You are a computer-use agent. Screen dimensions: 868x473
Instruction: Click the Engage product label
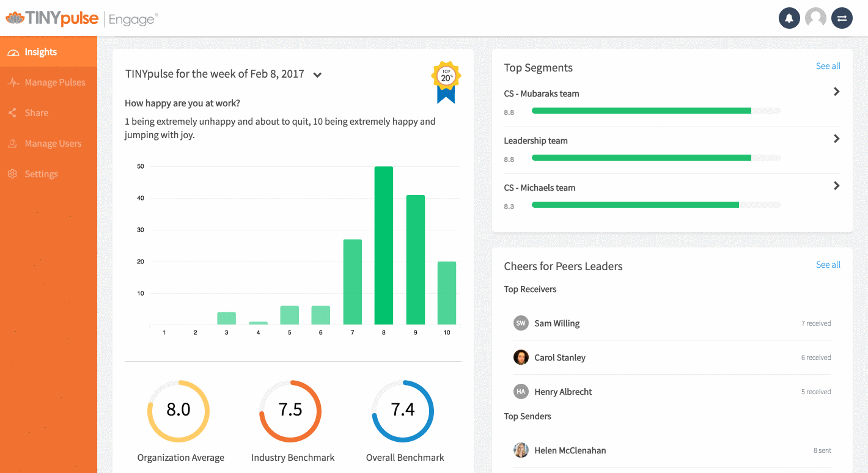[x=133, y=20]
